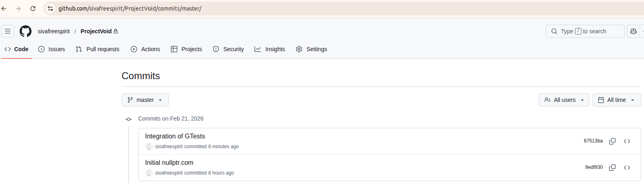Expand the master branch dropdown

(x=145, y=100)
